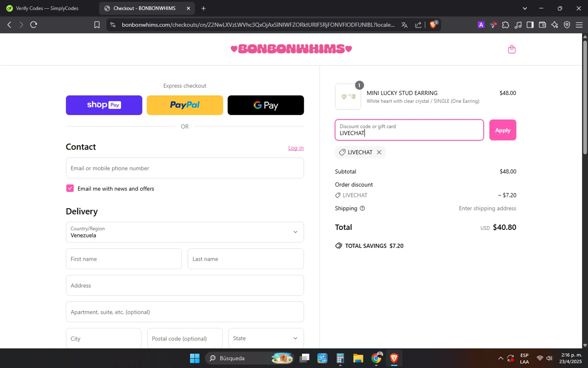Screen dimensions: 588x368
Task: Go back with browser back arrow
Action: click(9, 25)
